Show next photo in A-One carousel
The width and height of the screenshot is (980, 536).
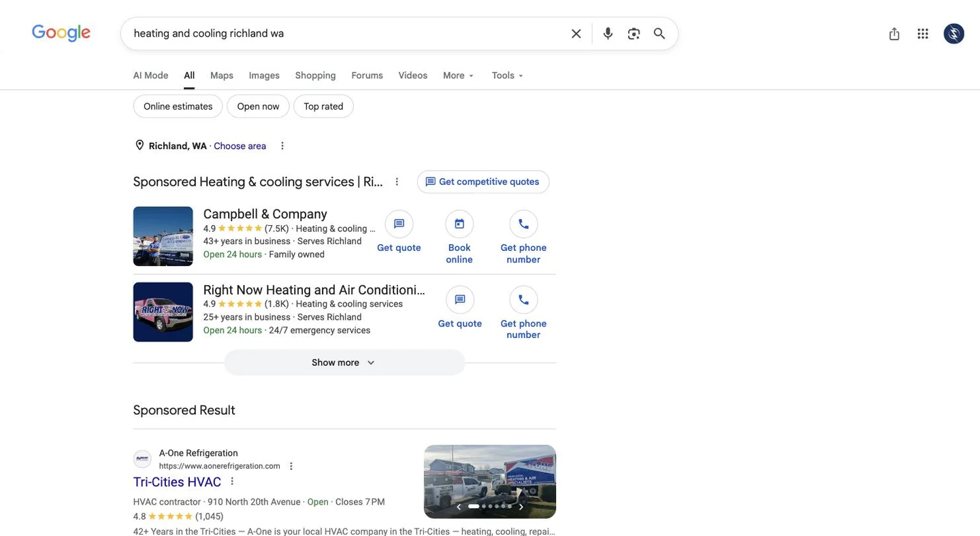521,507
